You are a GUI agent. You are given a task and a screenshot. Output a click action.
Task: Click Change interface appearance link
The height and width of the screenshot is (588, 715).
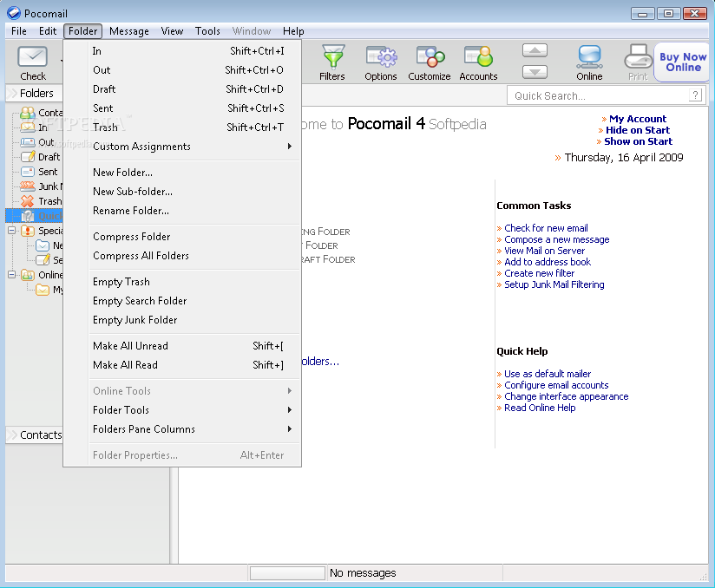(566, 396)
